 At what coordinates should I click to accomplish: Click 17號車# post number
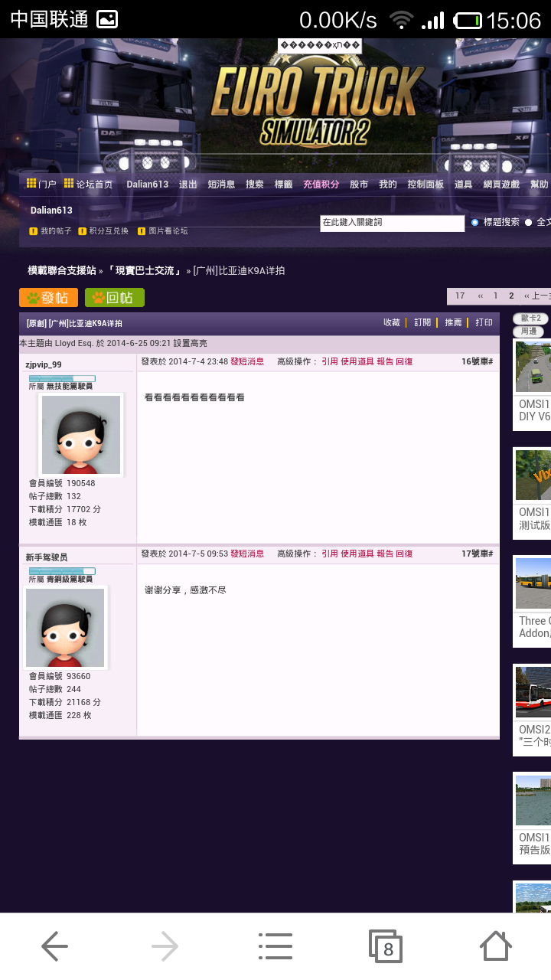(x=478, y=554)
